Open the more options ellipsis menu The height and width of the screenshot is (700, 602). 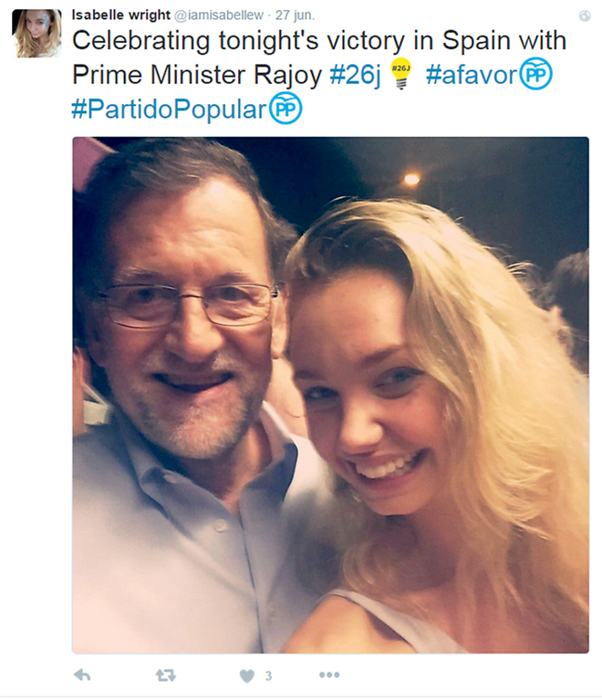click(x=329, y=675)
